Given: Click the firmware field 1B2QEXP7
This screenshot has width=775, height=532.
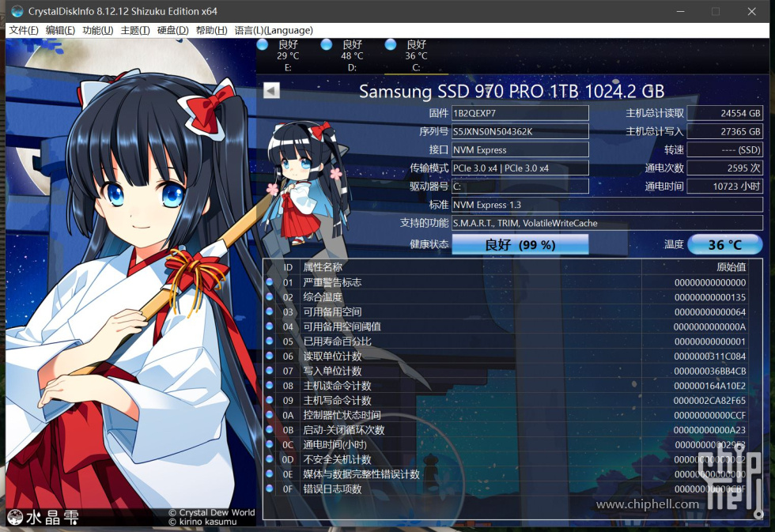Looking at the screenshot, I should pos(520,113).
